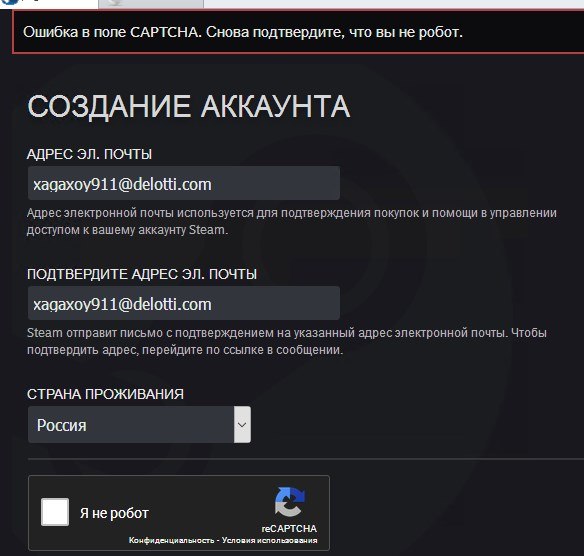Viewport: 584px width, 556px height.
Task: Open the reCAPTCHA "Конфиденциальность" link
Action: [x=171, y=540]
